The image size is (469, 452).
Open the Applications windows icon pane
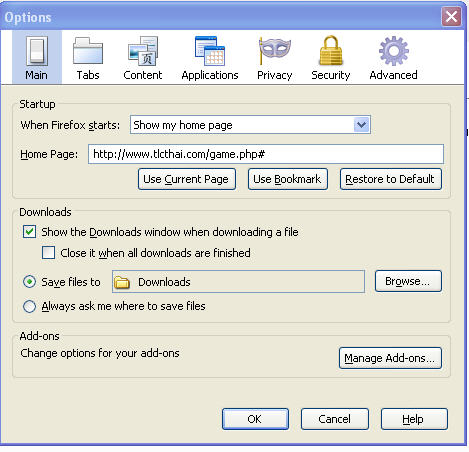(x=210, y=51)
